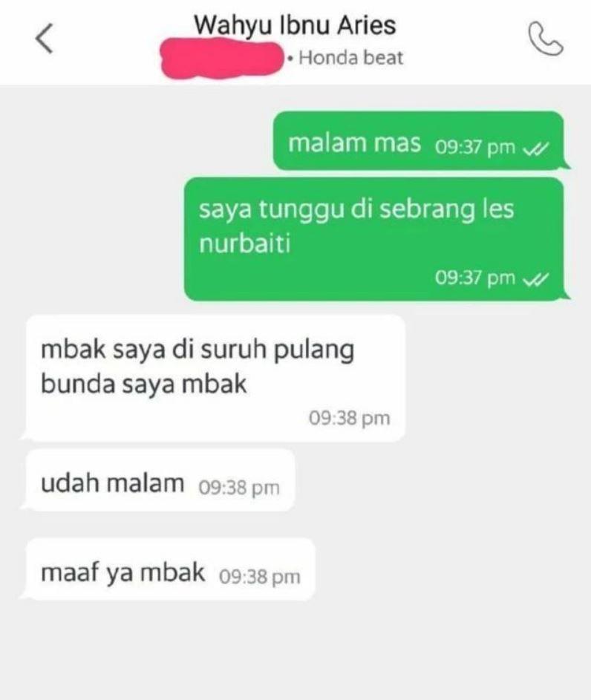Tap the "saya tunggu di sebrang les nurbaiti" message

[374, 239]
